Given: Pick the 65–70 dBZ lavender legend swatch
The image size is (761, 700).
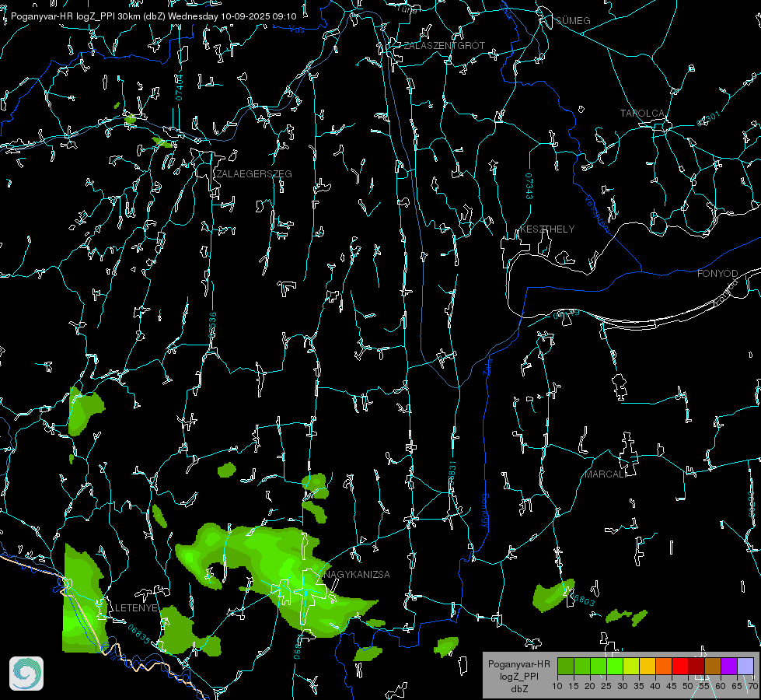Looking at the screenshot, I should [745, 666].
